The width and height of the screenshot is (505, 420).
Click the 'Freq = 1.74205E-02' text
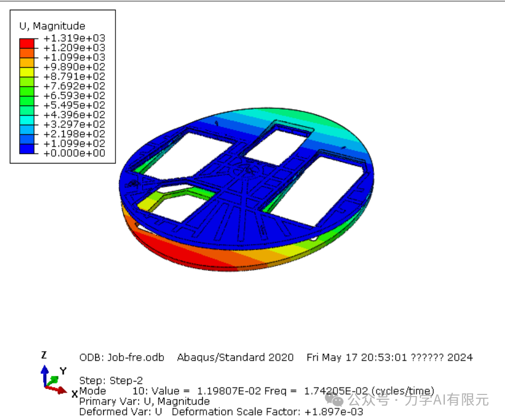316,391
